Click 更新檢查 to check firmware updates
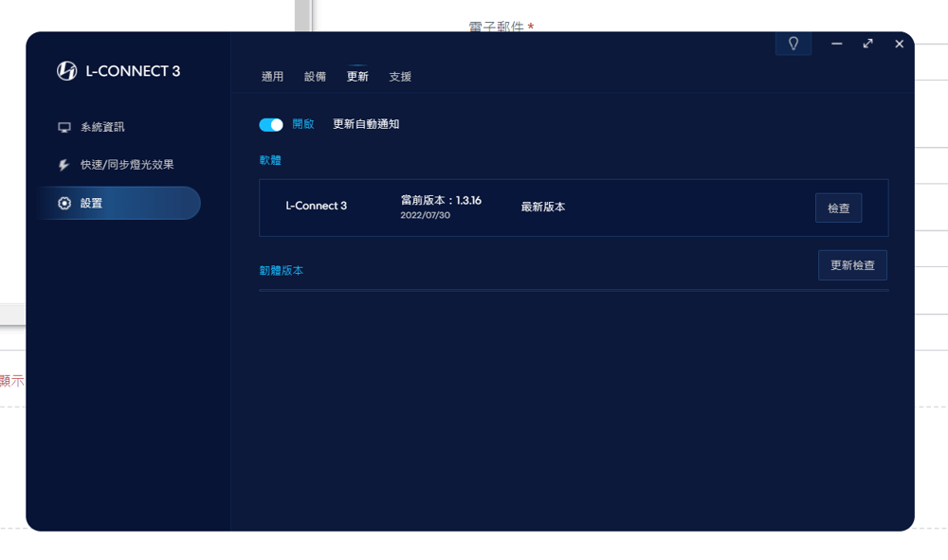This screenshot has width=948, height=560. pos(851,265)
